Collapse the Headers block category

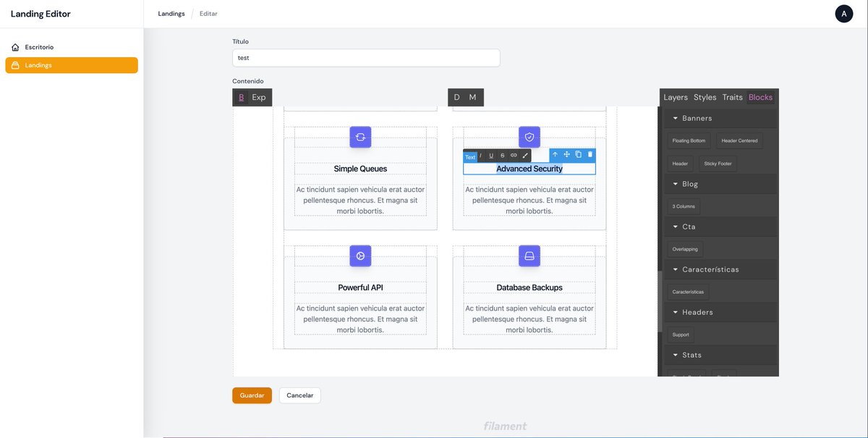pos(720,312)
